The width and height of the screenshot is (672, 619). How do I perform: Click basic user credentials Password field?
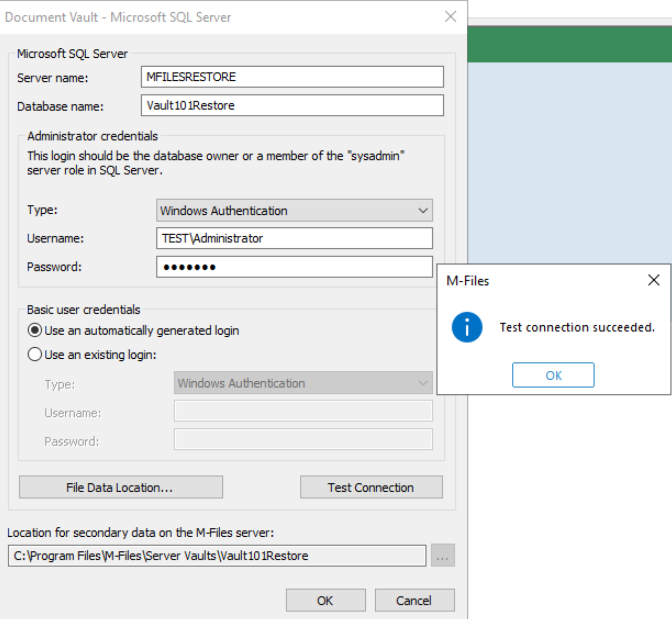[x=303, y=440]
